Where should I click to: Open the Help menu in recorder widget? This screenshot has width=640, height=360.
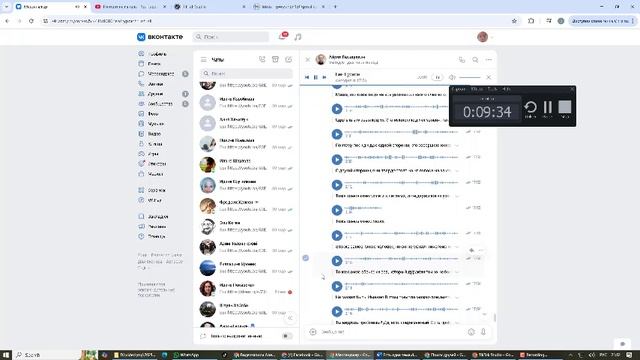coord(507,89)
